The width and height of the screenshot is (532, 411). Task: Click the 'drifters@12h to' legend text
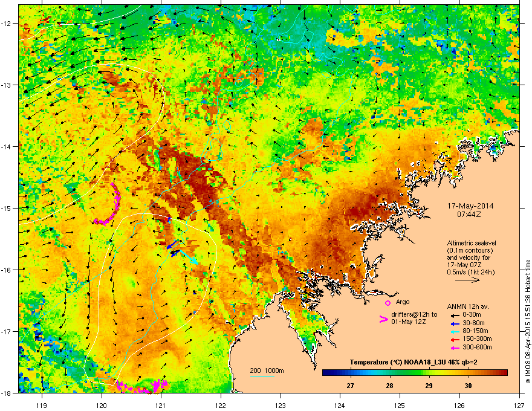[414, 315]
